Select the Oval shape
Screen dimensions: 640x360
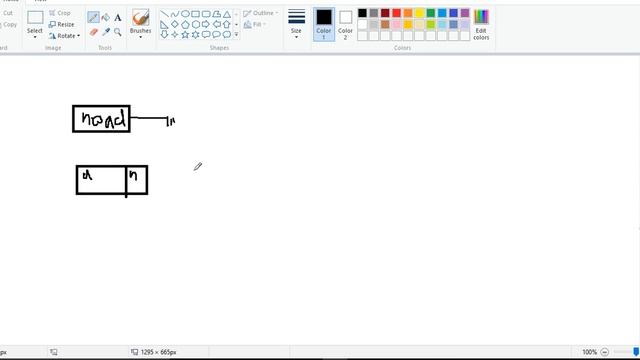pos(185,14)
